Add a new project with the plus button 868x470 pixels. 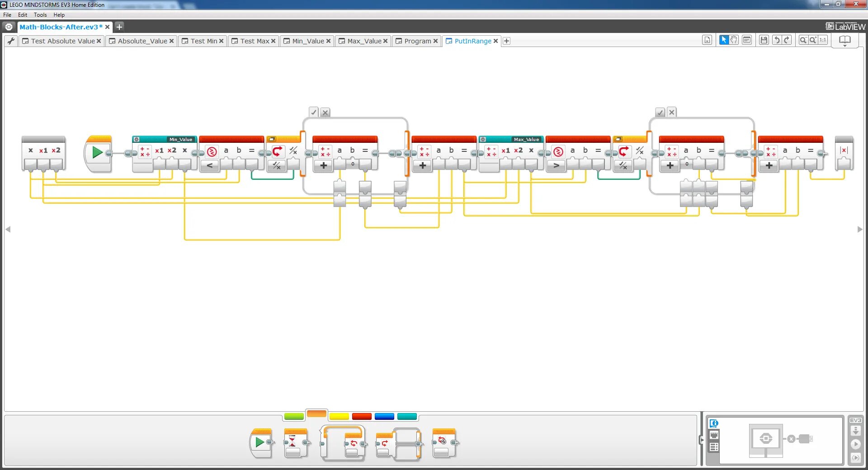[119, 27]
